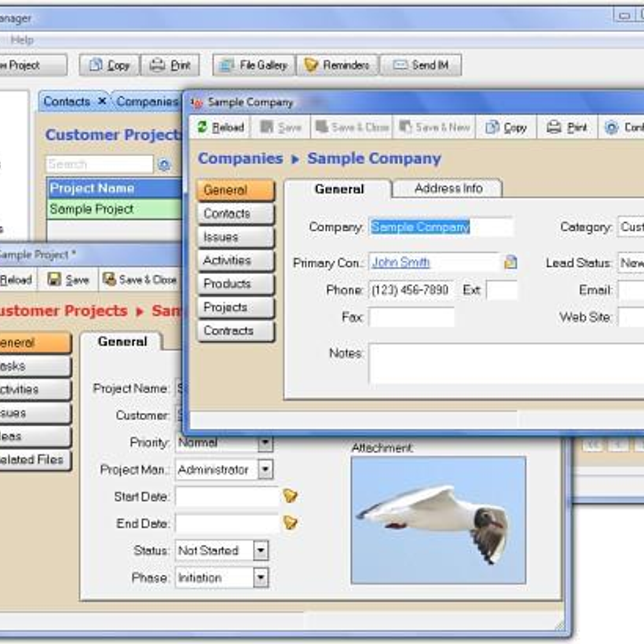Click Reload in the Sample Company window

[221, 128]
